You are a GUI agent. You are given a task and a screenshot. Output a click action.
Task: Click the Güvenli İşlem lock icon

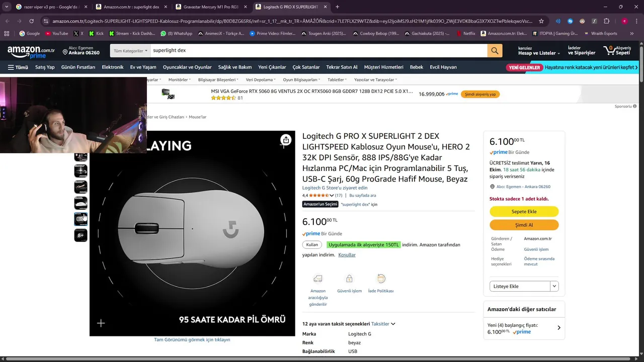tap(349, 279)
